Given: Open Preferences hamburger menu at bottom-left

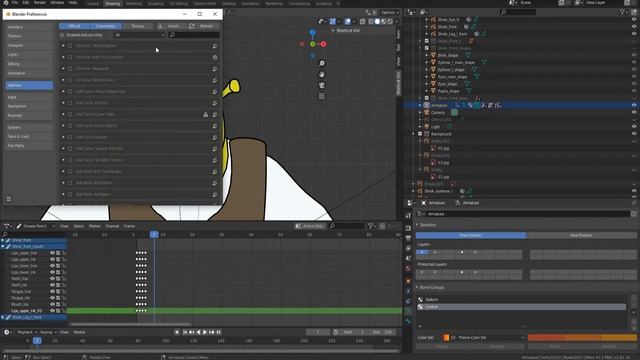Looking at the screenshot, I should (9, 199).
